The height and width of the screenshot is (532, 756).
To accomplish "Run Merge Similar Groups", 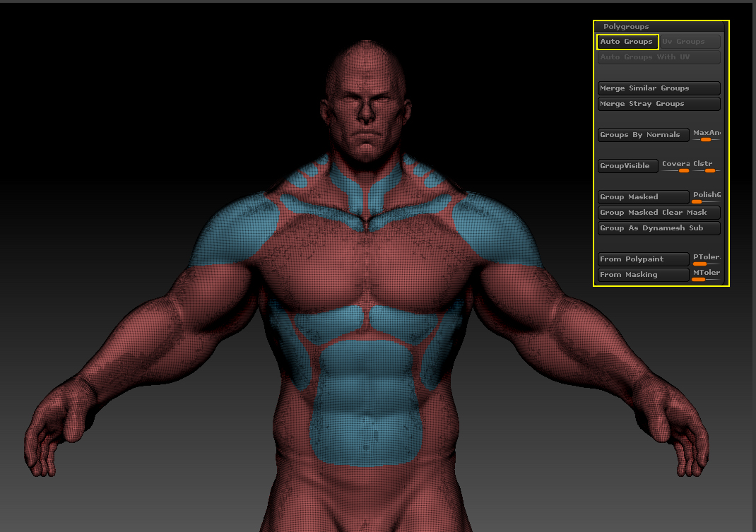I will pos(659,88).
